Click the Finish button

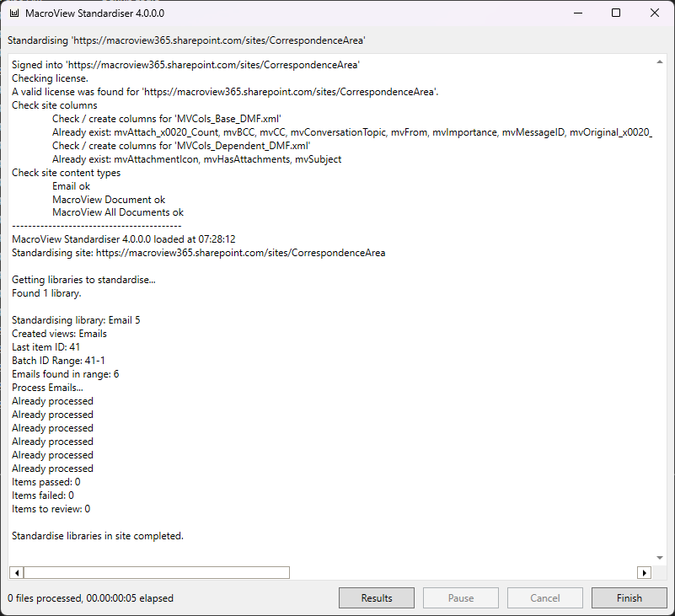629,598
